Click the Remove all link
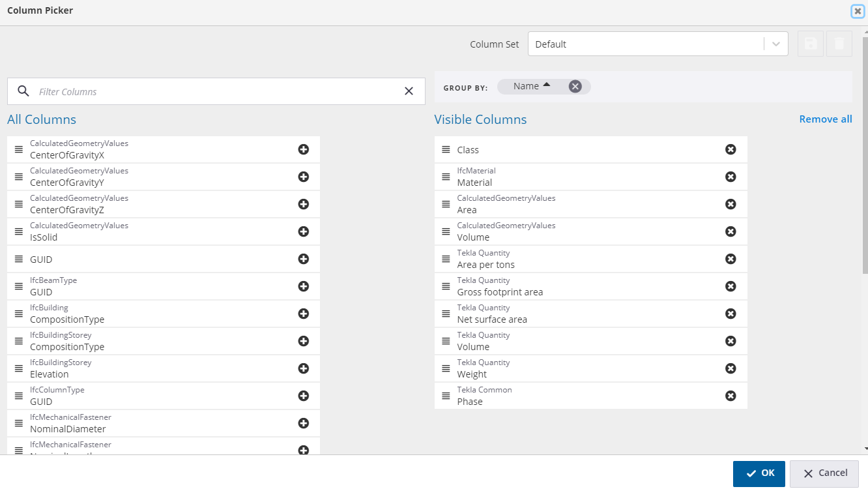This screenshot has width=868, height=489. pyautogui.click(x=825, y=119)
